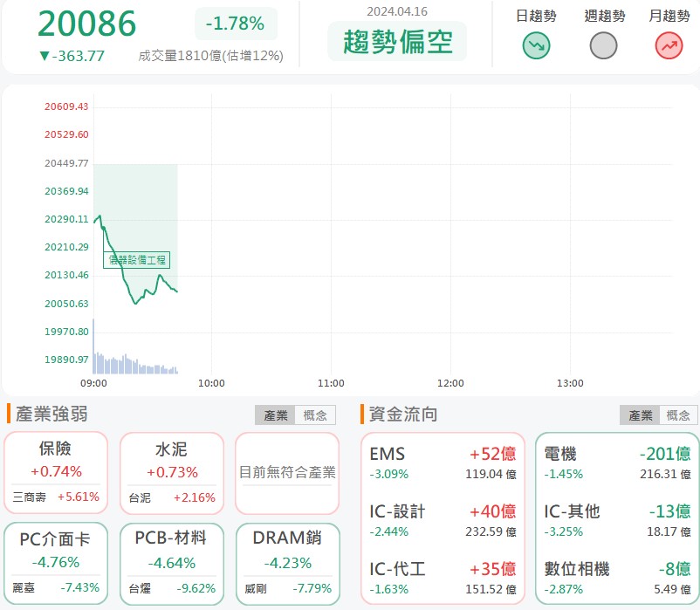Click the red monthly trend up icon

tap(669, 45)
